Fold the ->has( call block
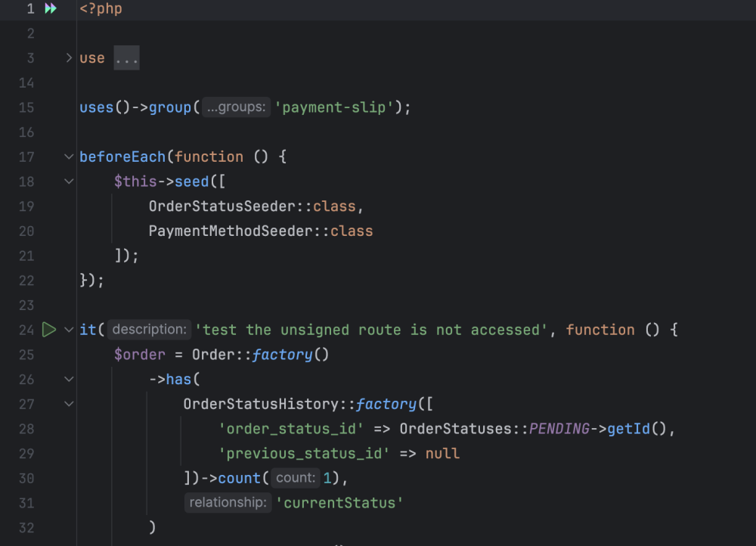Screen dimensions: 756x546 (69, 380)
